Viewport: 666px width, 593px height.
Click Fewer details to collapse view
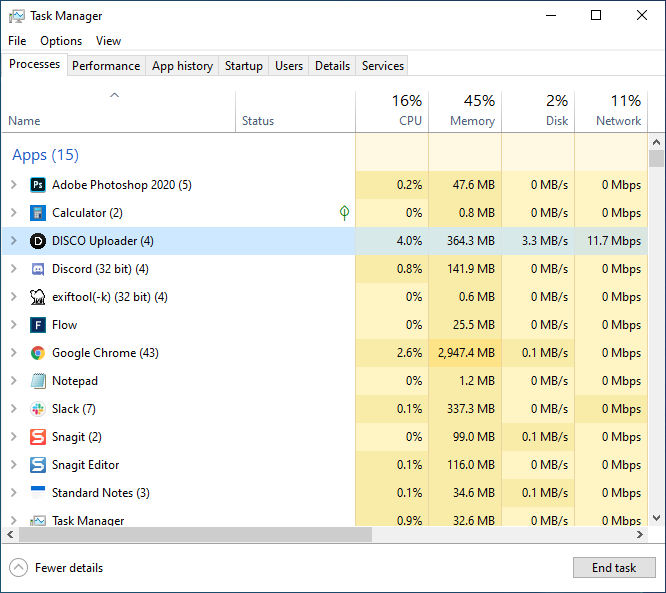(56, 568)
